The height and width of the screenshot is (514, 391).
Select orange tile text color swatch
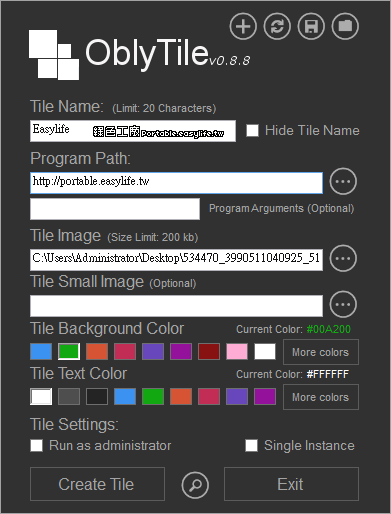181,397
